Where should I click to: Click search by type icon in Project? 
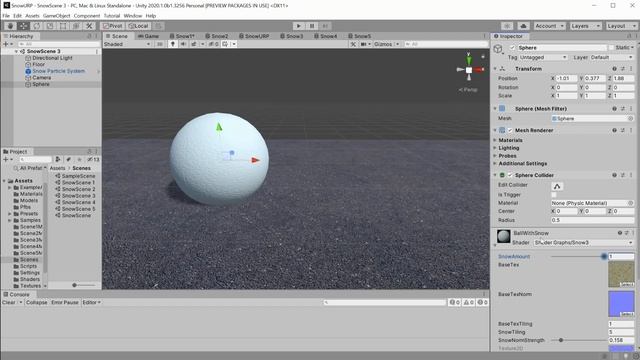(x=58, y=160)
